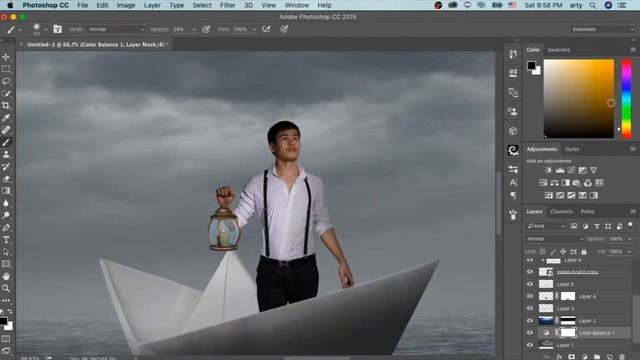The image size is (640, 360).
Task: Select the Zoom tool
Action: [x=6, y=289]
